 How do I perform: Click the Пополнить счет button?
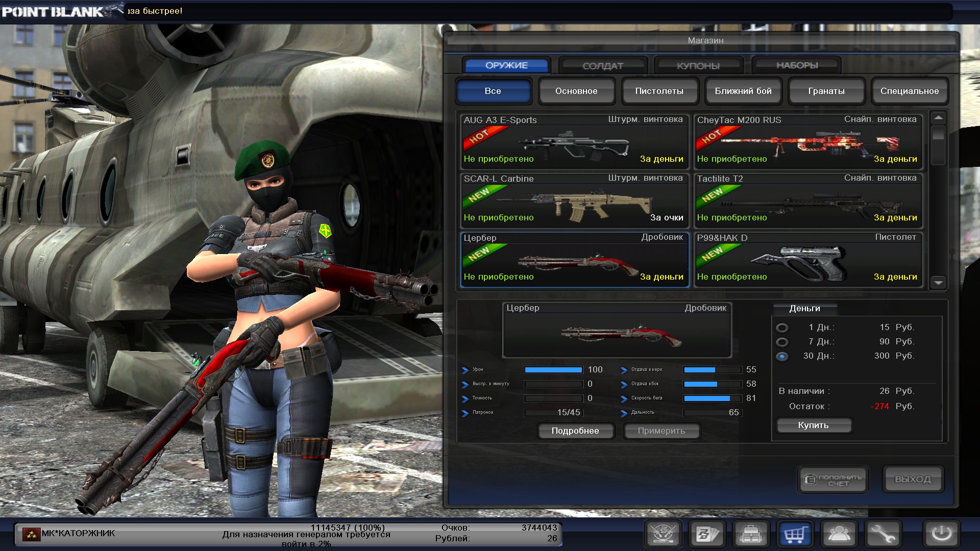click(x=833, y=480)
